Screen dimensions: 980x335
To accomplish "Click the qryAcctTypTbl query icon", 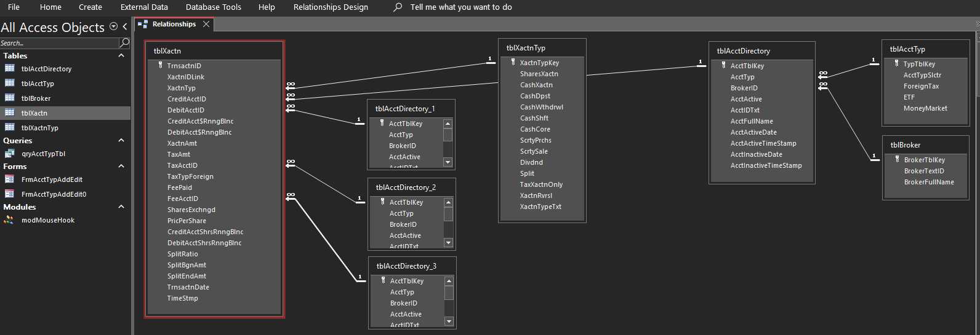I will point(10,154).
